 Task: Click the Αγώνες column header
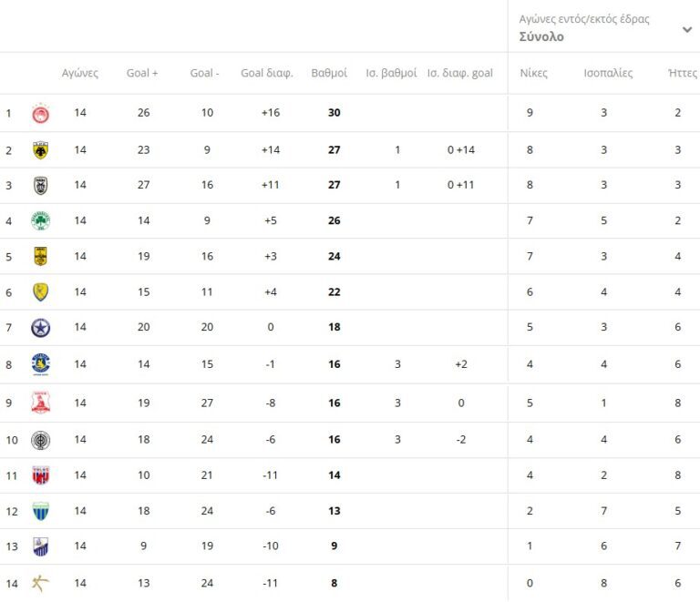pyautogui.click(x=80, y=74)
